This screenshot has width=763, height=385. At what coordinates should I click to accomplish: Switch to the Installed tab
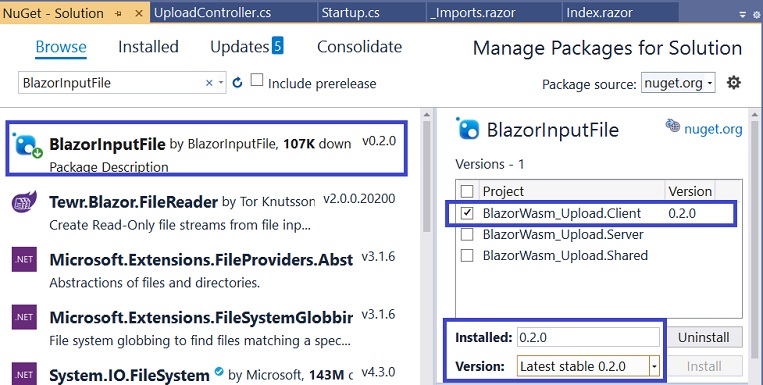pos(148,47)
